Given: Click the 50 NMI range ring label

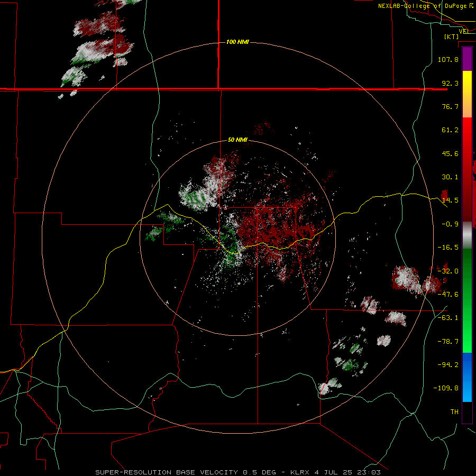Looking at the screenshot, I should pyautogui.click(x=237, y=140).
